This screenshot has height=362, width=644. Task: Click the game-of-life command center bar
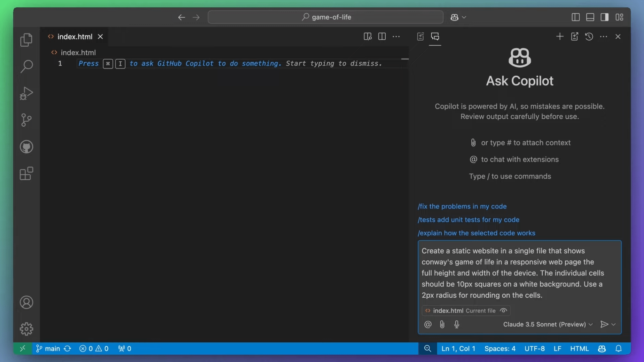[x=325, y=17]
